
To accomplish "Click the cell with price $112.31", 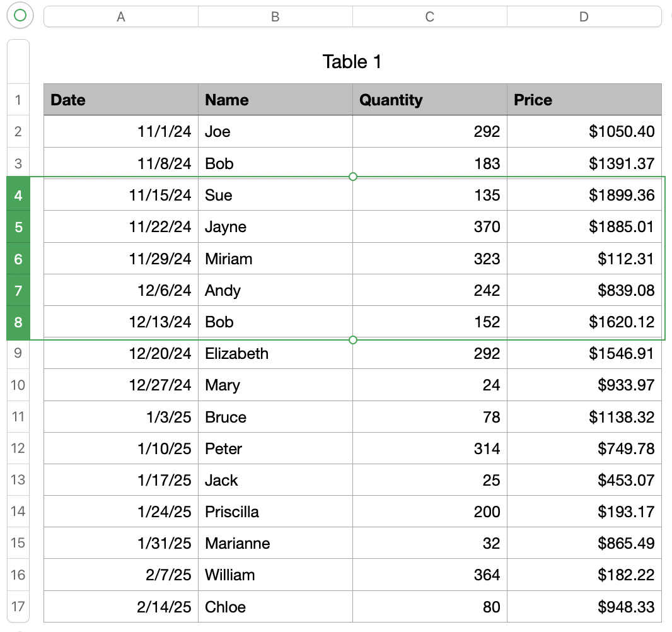I will click(x=584, y=259).
